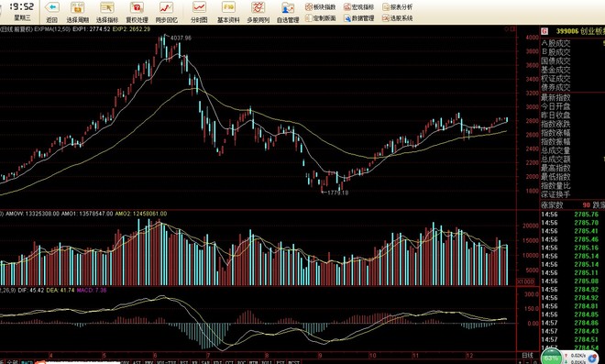Viewport: 605px width, 364px height.
Task: Open 板块指数 sector index
Action: point(320,7)
